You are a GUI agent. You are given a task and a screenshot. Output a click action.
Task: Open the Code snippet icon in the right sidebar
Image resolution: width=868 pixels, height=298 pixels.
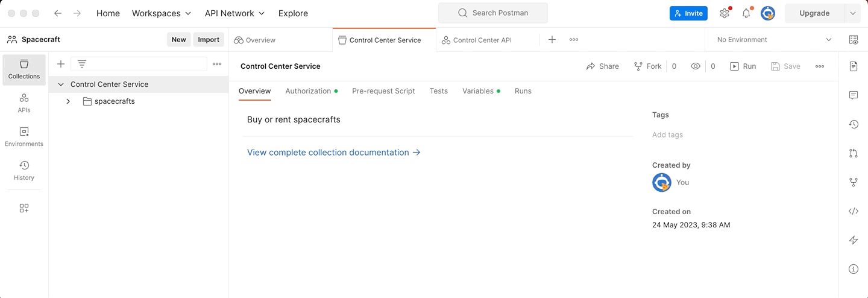854,211
